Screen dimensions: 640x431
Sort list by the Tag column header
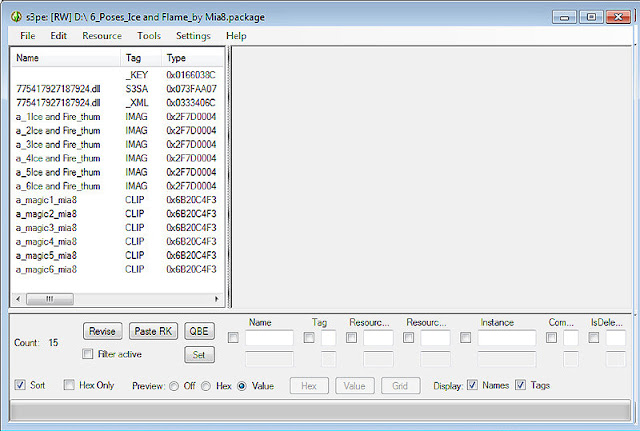pyautogui.click(x=141, y=58)
